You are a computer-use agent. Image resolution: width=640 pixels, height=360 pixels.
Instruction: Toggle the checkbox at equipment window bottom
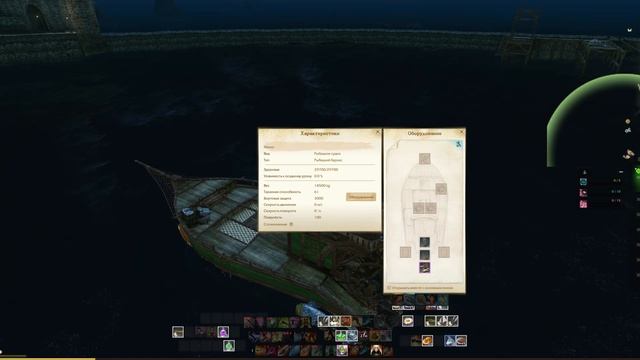(389, 288)
